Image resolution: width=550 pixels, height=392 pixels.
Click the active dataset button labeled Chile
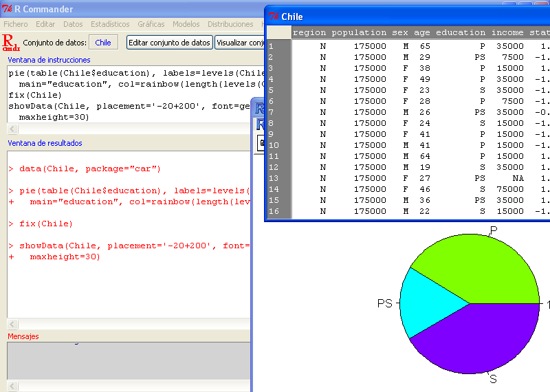tap(103, 43)
